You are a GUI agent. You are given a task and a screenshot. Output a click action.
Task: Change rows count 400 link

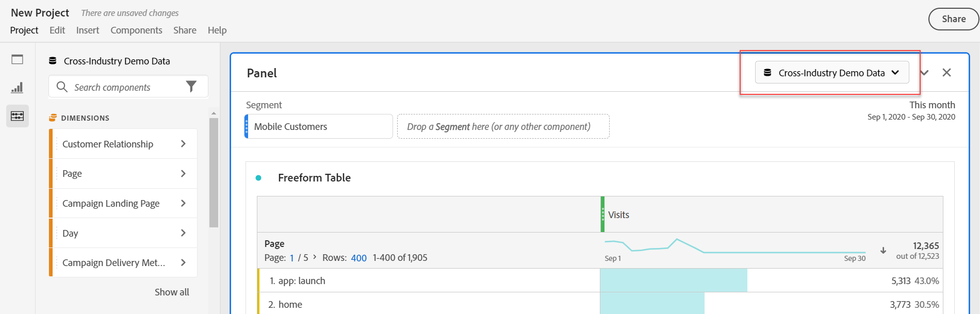(358, 258)
